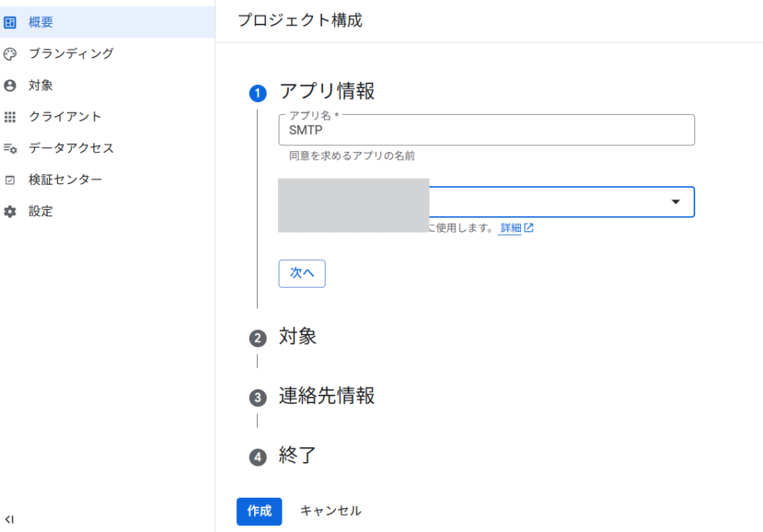
Task: Expand step 4 終了 section
Action: (297, 455)
